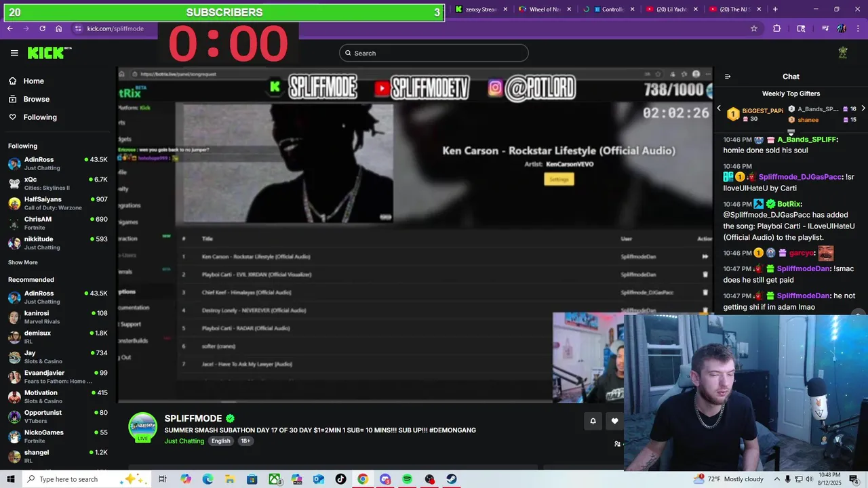Open a new browser tab
The width and height of the screenshot is (868, 488).
click(x=775, y=9)
